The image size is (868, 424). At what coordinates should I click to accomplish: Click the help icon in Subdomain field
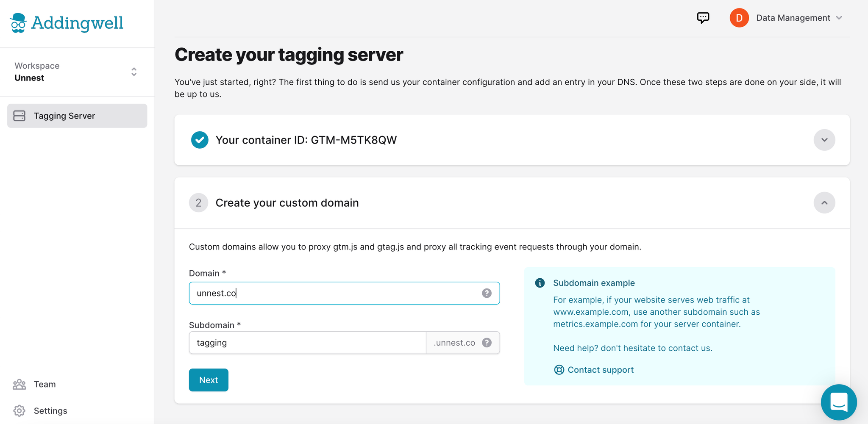point(487,343)
